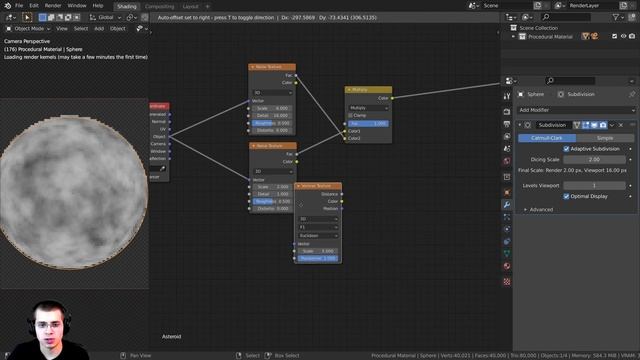This screenshot has height=360, width=640.
Task: Add a new workspace with plus button
Action: (207, 7)
